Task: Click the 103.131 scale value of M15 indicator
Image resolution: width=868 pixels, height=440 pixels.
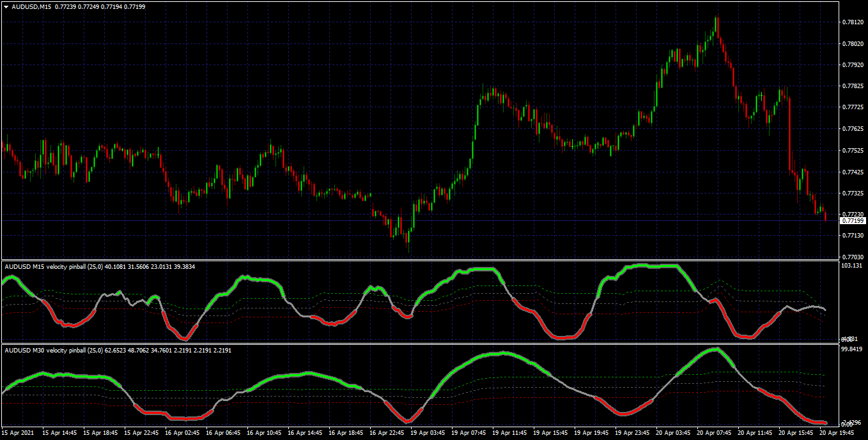Action: pyautogui.click(x=852, y=266)
